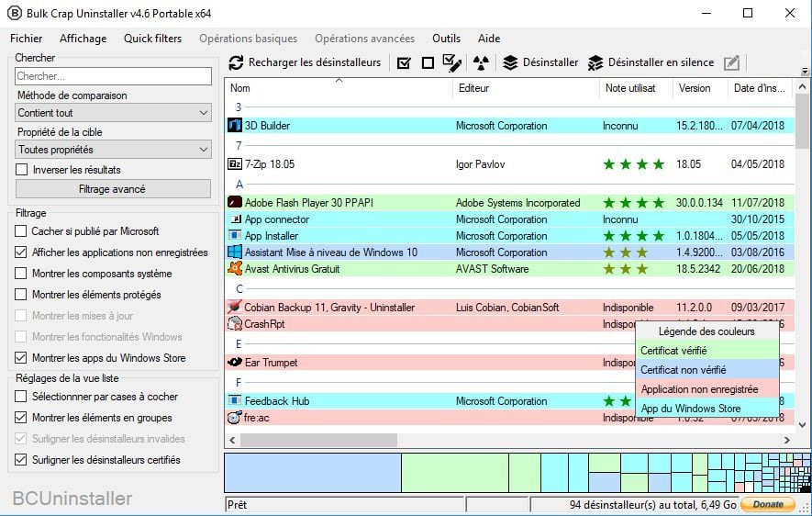Click the large blue treemap block
The image size is (812, 516).
[312, 473]
